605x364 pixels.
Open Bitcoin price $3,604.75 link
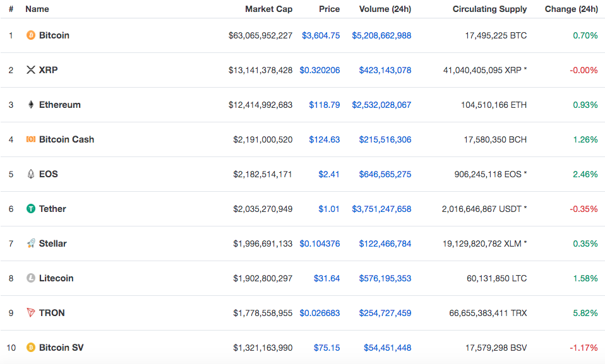click(321, 35)
